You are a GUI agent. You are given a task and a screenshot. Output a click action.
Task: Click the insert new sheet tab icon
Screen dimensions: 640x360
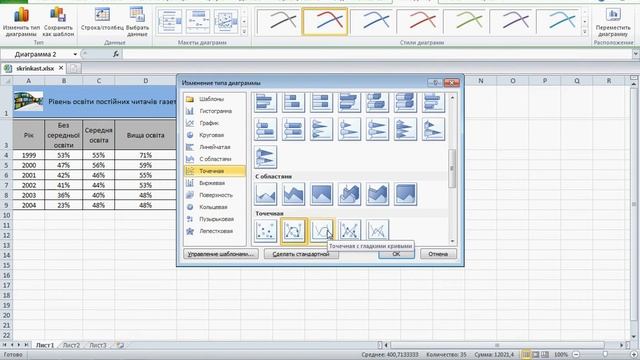[x=120, y=345]
